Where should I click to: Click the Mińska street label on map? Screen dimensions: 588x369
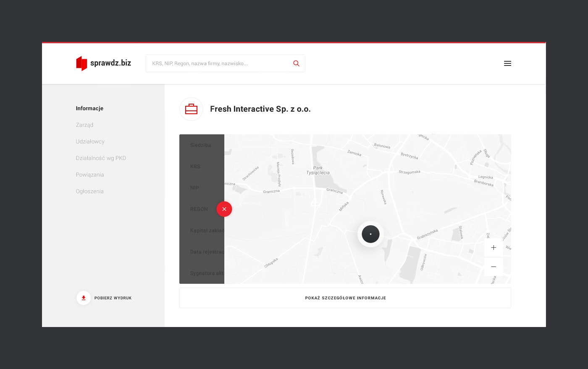coord(344,206)
